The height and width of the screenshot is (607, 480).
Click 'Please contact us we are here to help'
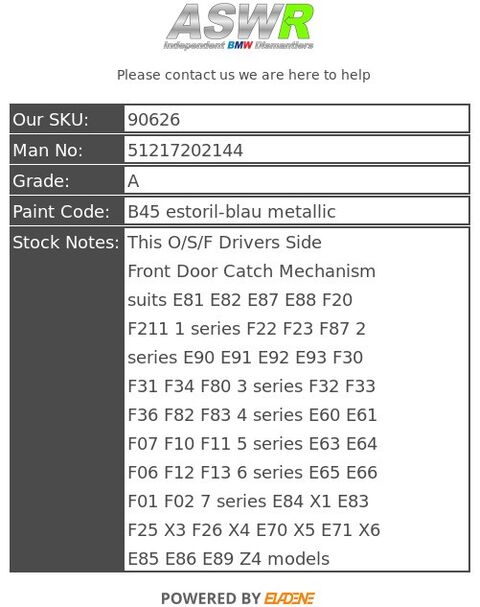(x=244, y=75)
